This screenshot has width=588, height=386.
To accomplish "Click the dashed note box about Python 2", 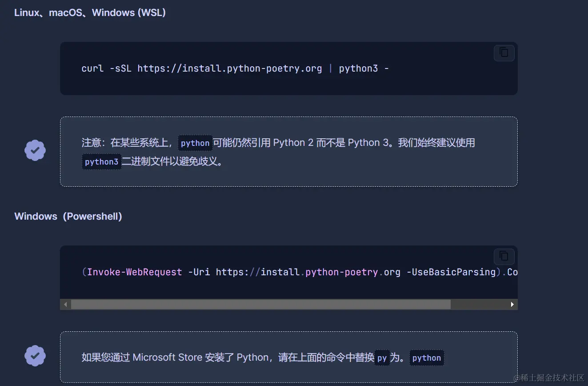I will [288, 152].
